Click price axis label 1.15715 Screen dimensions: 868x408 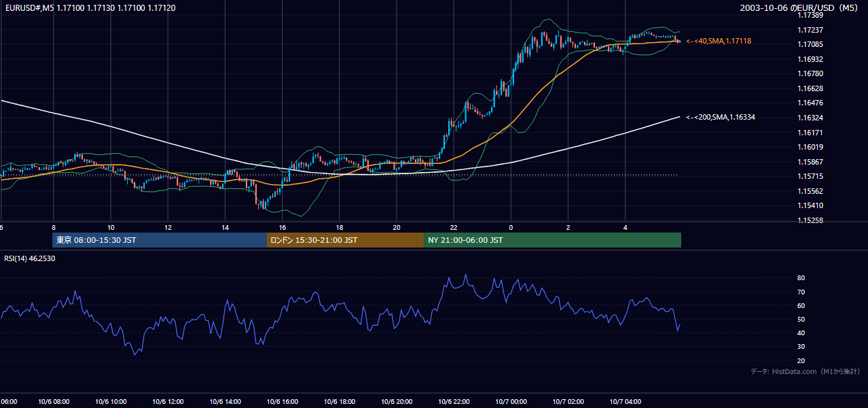click(x=810, y=176)
